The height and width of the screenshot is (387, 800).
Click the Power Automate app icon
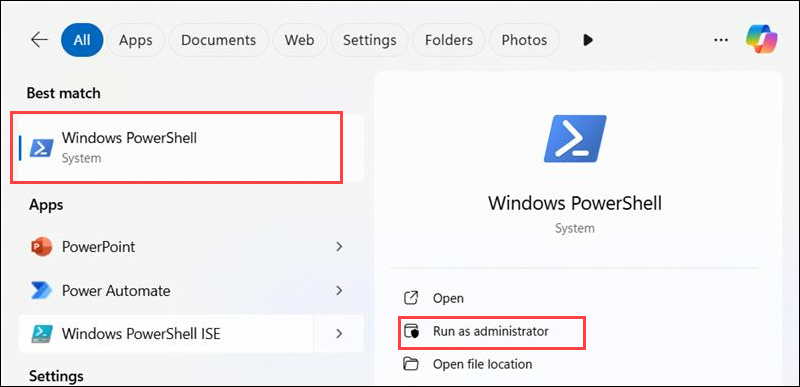[41, 290]
